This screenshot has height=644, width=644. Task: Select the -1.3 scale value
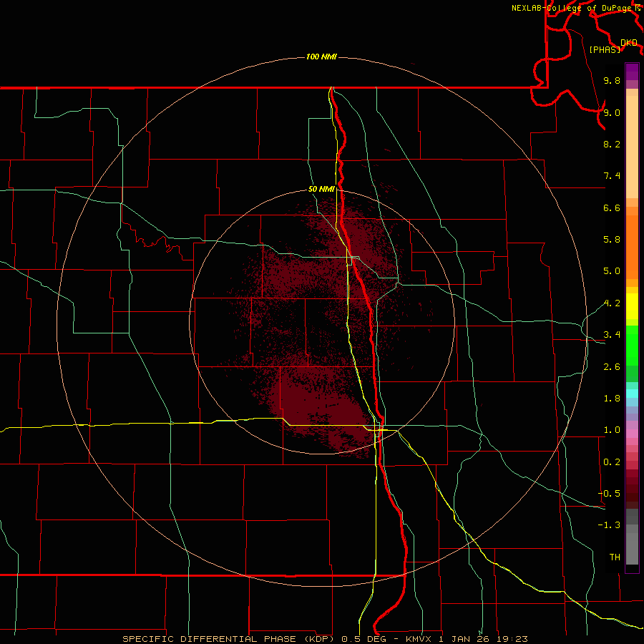point(609,525)
